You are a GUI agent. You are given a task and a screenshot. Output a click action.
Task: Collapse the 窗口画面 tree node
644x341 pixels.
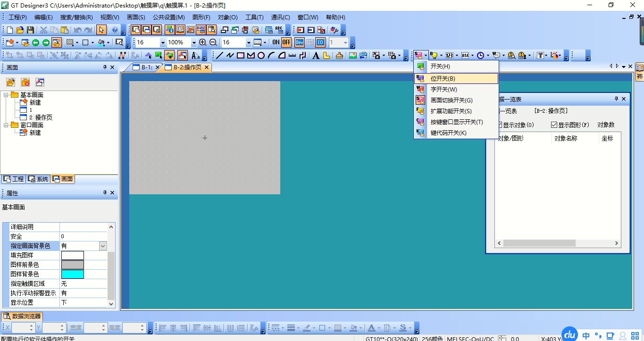6,125
